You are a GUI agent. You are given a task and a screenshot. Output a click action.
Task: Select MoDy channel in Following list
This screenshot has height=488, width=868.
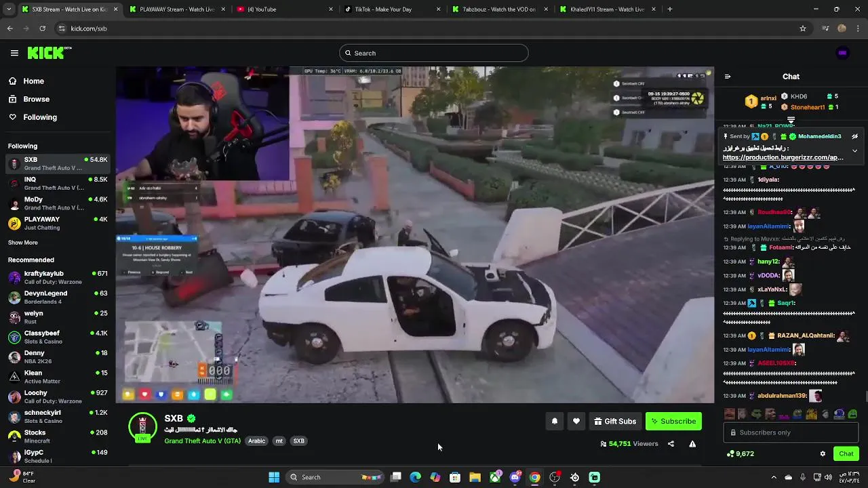pos(58,203)
